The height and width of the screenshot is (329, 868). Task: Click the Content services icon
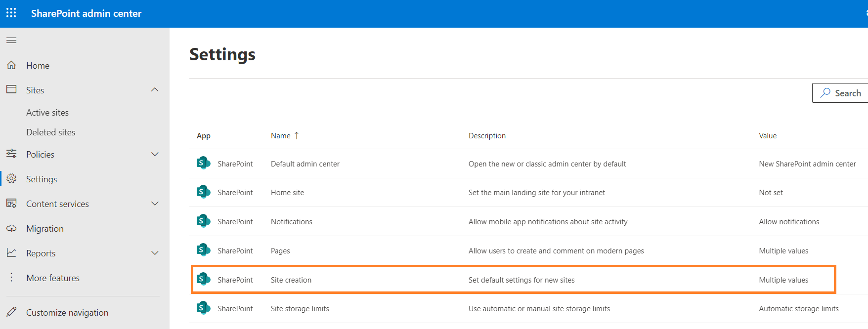click(x=11, y=204)
